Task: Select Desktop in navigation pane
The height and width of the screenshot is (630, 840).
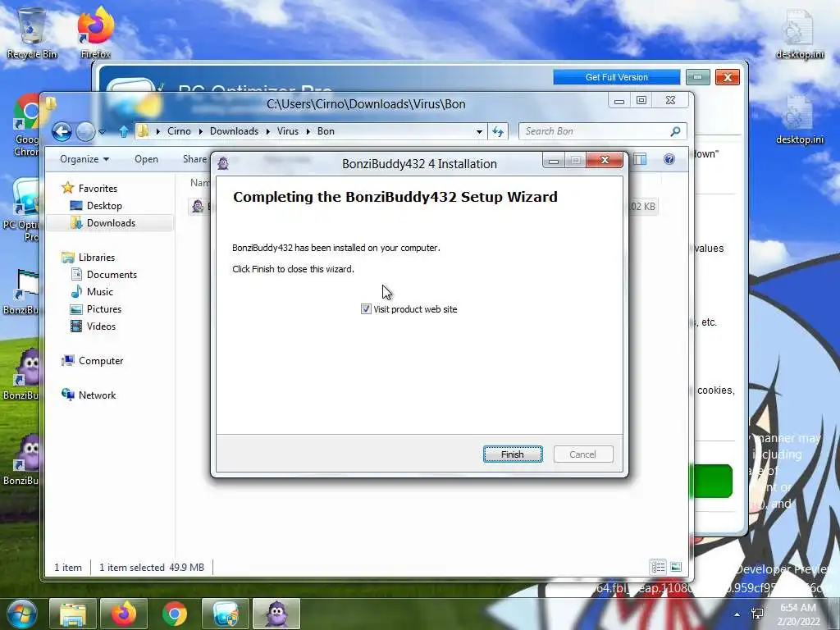Action: (x=104, y=206)
